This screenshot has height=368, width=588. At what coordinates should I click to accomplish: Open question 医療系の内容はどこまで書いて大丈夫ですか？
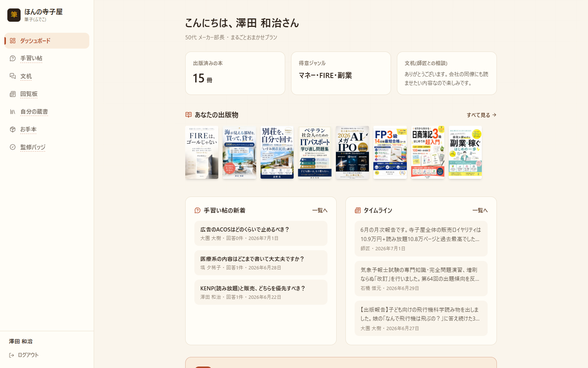point(261,263)
